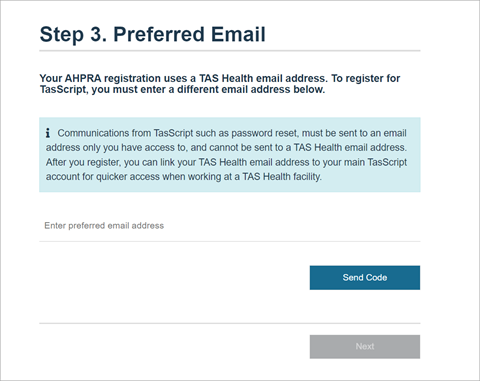480x381 pixels.
Task: Focus the preferred email address field
Action: (x=230, y=226)
